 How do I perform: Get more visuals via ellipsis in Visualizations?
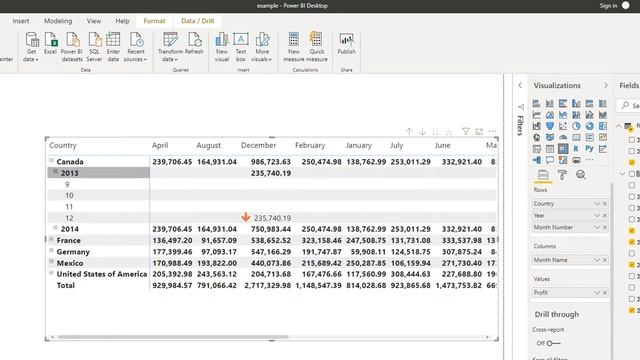tap(590, 160)
